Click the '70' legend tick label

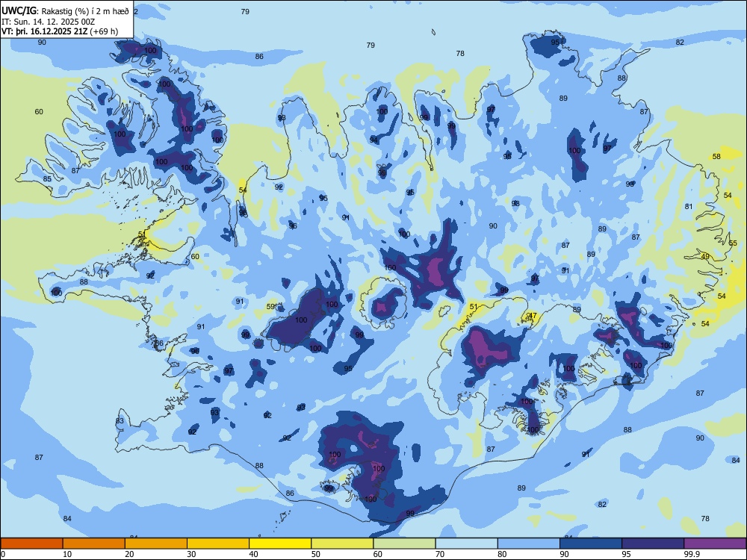pyautogui.click(x=440, y=554)
